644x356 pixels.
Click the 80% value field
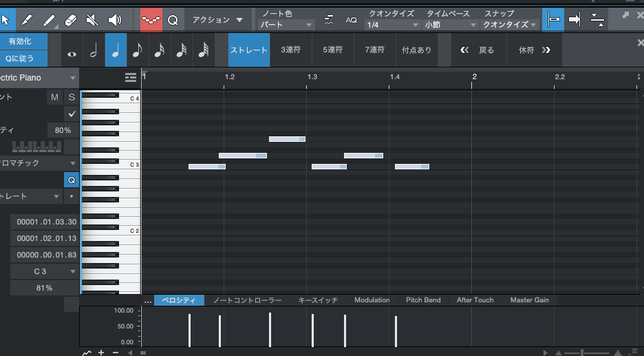(63, 130)
